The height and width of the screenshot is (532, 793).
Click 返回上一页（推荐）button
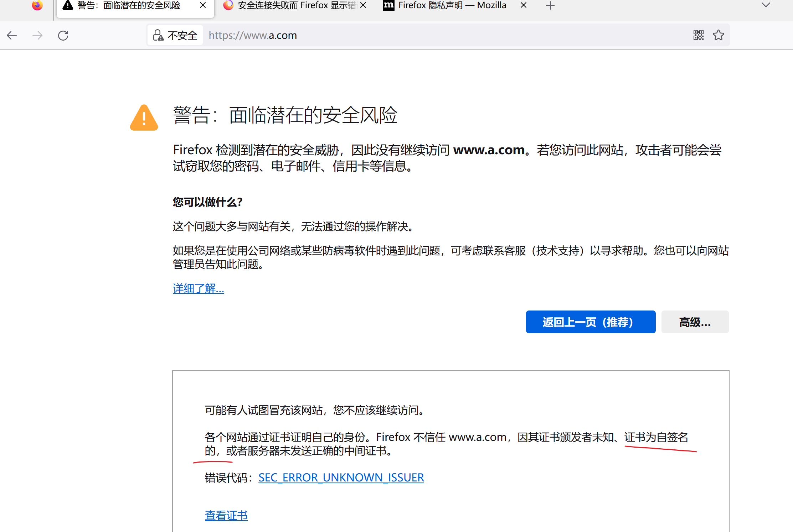591,322
